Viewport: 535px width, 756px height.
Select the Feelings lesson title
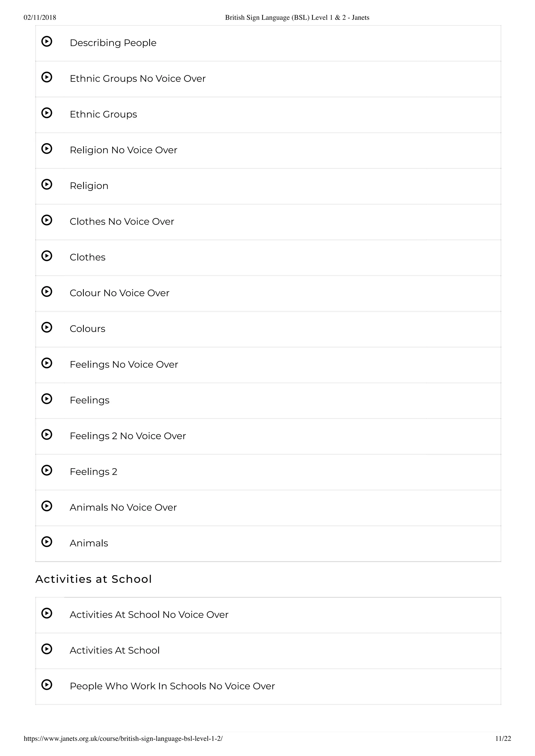[x=89, y=400]
